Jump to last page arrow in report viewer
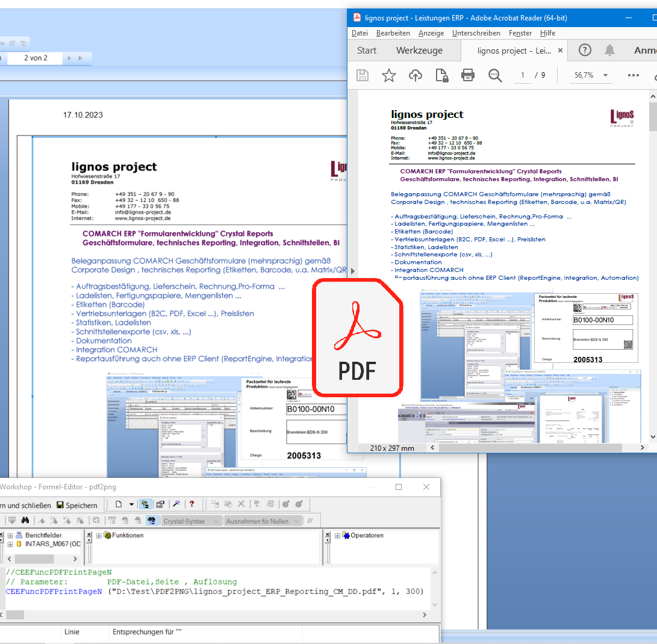Image resolution: width=657 pixels, height=644 pixels. click(80, 58)
